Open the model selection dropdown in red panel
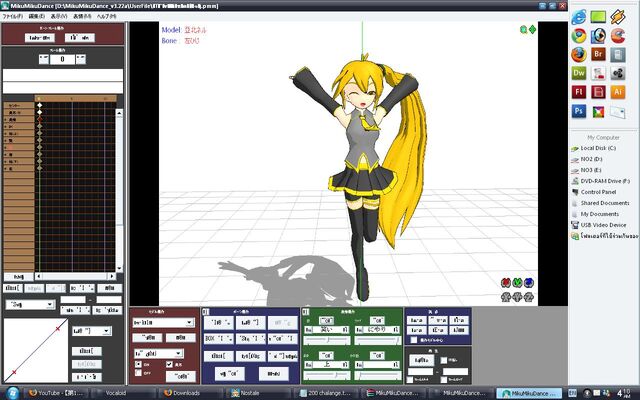Image resolution: width=640 pixels, height=400 pixels. pyautogui.click(x=163, y=323)
